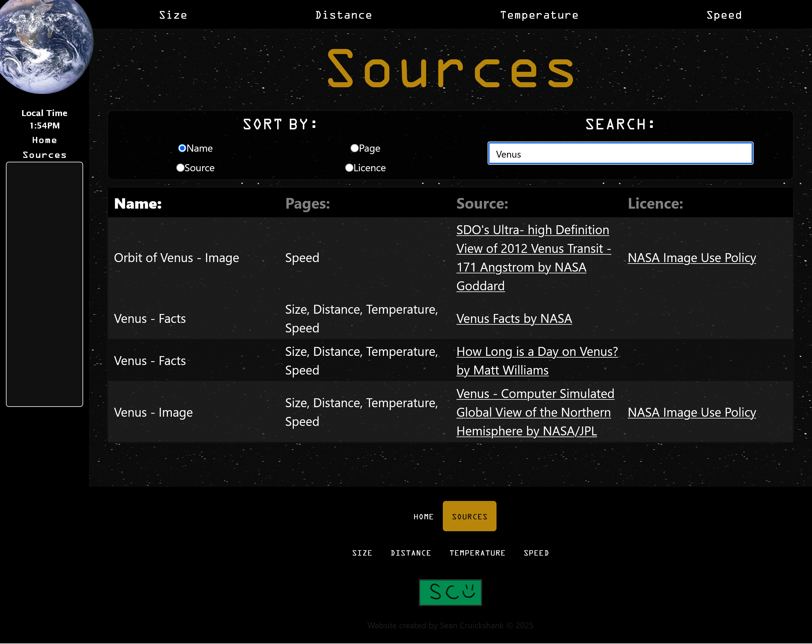This screenshot has width=812, height=644.
Task: Click the green SC logo in footer
Action: pyautogui.click(x=450, y=592)
